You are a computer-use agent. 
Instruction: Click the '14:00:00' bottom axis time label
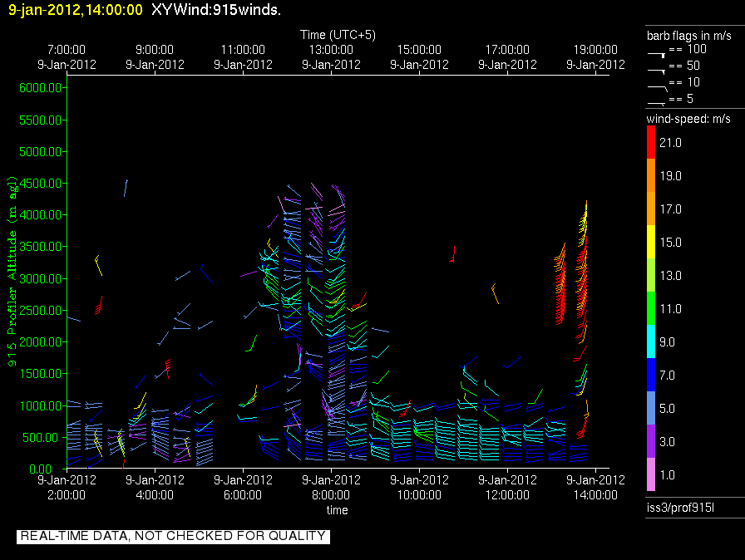(595, 495)
